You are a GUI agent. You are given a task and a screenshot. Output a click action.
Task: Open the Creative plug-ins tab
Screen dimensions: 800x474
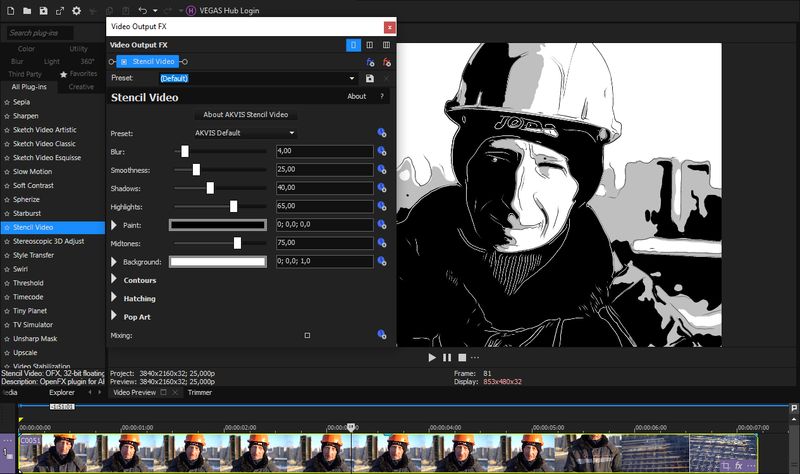tap(81, 87)
